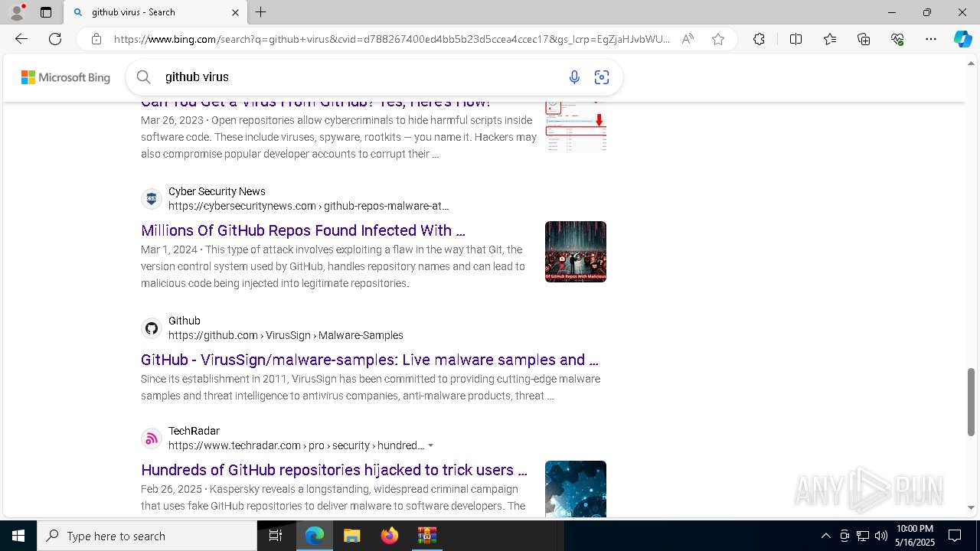Image resolution: width=980 pixels, height=551 pixels.
Task: Open the network tray icon
Action: [863, 536]
